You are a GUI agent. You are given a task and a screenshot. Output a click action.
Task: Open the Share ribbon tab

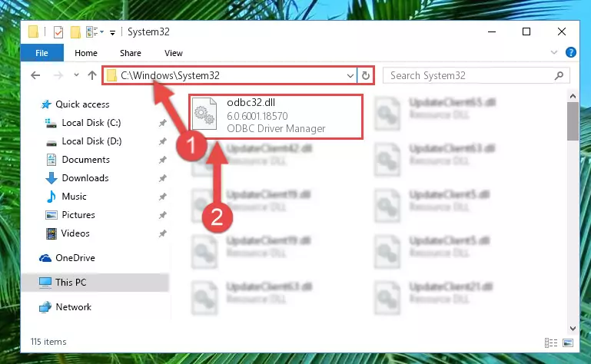[x=131, y=53]
